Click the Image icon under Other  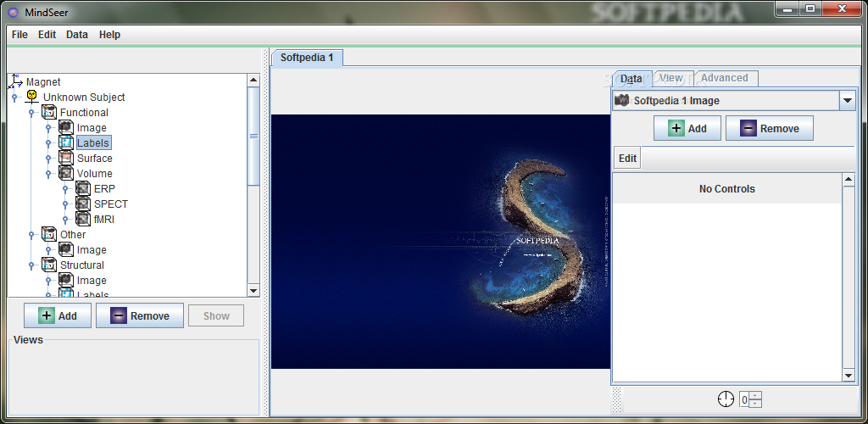(66, 250)
